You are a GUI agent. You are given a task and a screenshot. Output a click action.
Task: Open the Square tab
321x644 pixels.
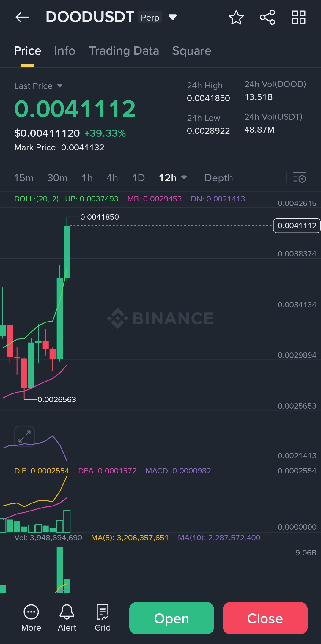(191, 51)
